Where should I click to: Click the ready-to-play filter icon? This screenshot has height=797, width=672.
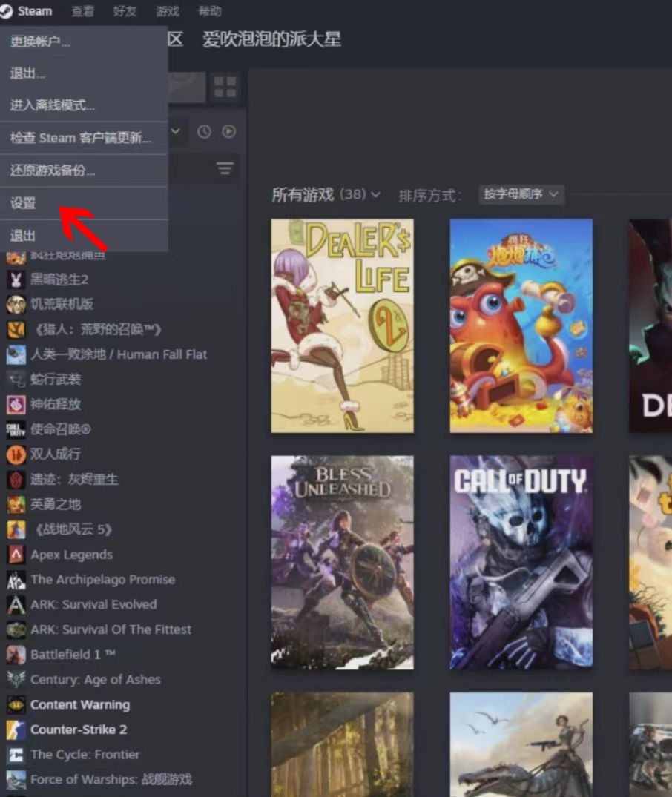tap(229, 132)
